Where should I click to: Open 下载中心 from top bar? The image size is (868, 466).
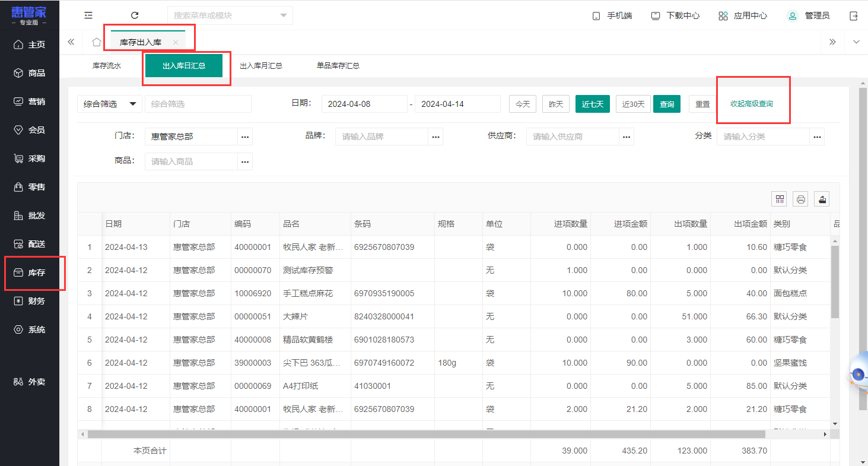(675, 15)
